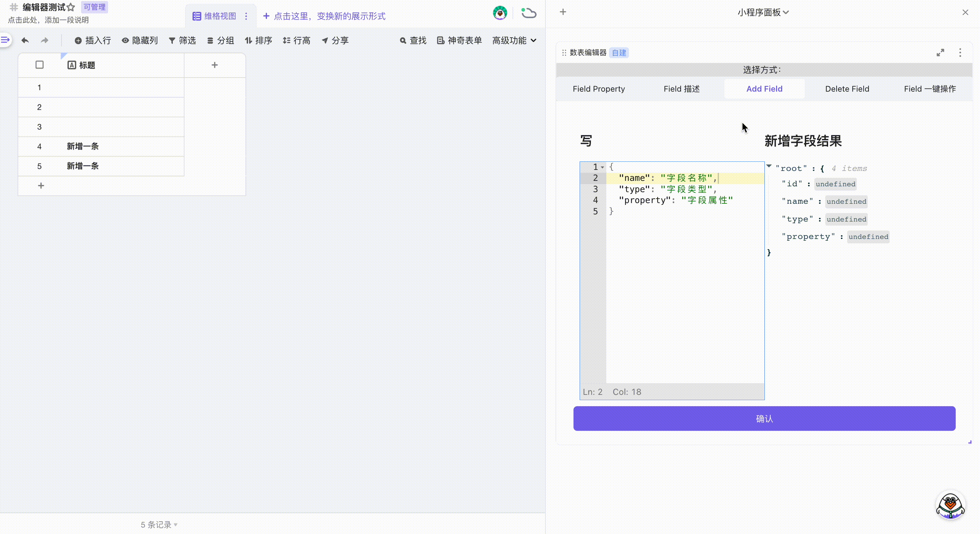Image resolution: width=980 pixels, height=534 pixels.
Task: Add a new row at table bottom
Action: 41,186
